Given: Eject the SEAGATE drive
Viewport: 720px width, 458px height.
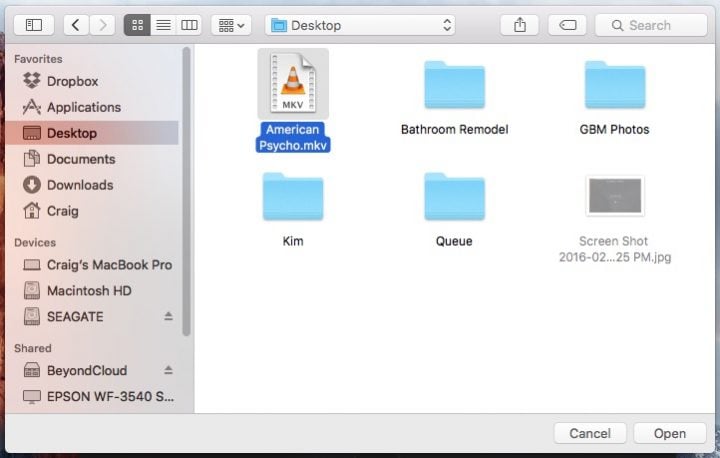Looking at the screenshot, I should click(x=169, y=316).
